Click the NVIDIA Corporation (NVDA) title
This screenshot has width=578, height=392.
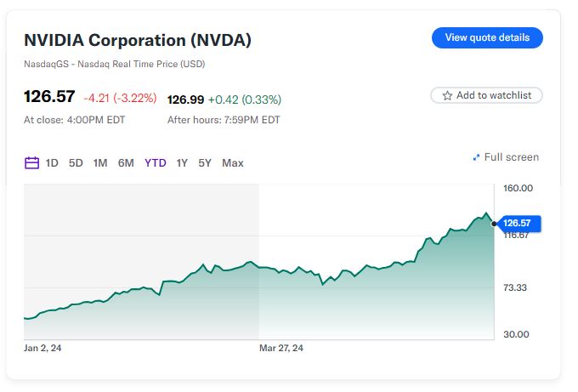pyautogui.click(x=138, y=40)
